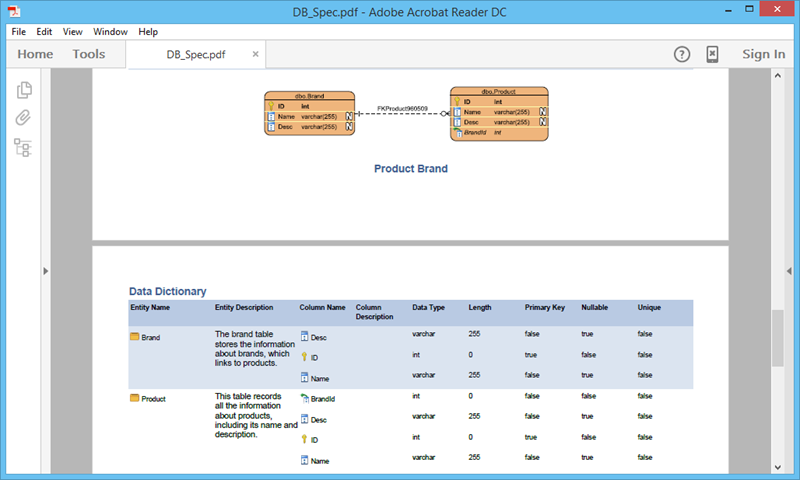Click nullable N marker on Brand Name row
This screenshot has height=480, width=800.
click(349, 116)
